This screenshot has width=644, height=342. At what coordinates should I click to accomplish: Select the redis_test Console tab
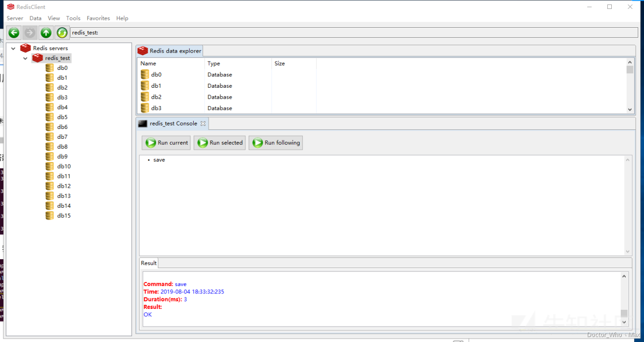click(x=172, y=123)
